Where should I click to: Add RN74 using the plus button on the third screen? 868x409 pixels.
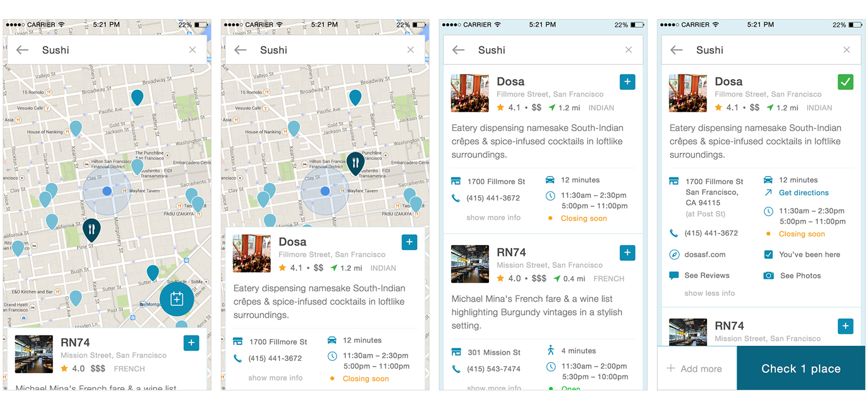[627, 253]
